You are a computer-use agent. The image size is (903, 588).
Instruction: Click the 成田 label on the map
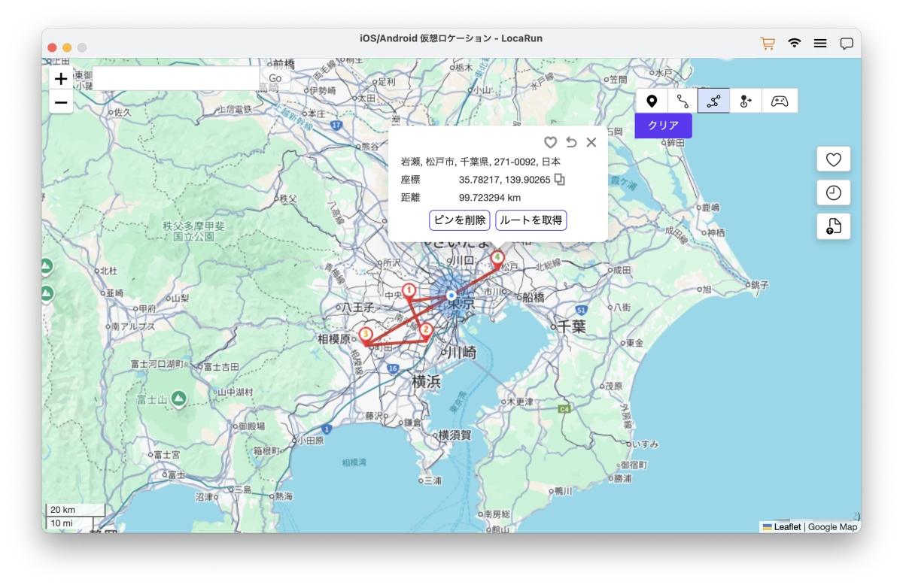622,269
